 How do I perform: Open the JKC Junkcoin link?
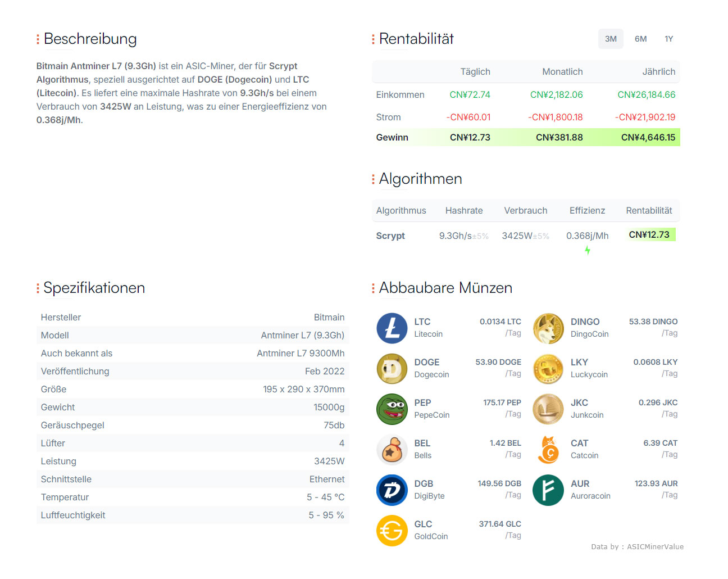[x=587, y=409]
